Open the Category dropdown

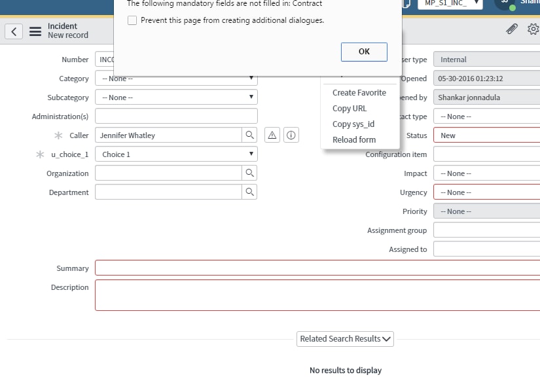pos(176,79)
